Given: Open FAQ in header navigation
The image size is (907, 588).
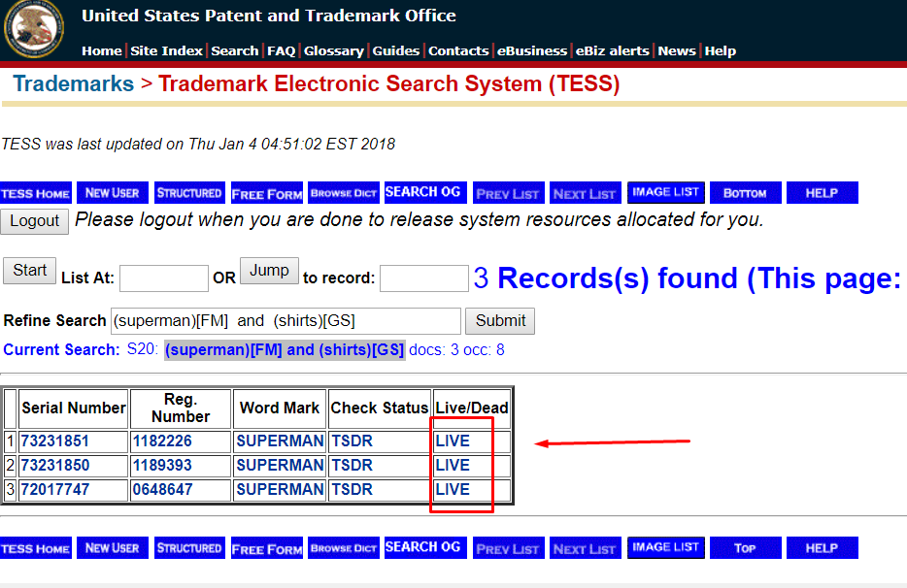Looking at the screenshot, I should [x=281, y=50].
